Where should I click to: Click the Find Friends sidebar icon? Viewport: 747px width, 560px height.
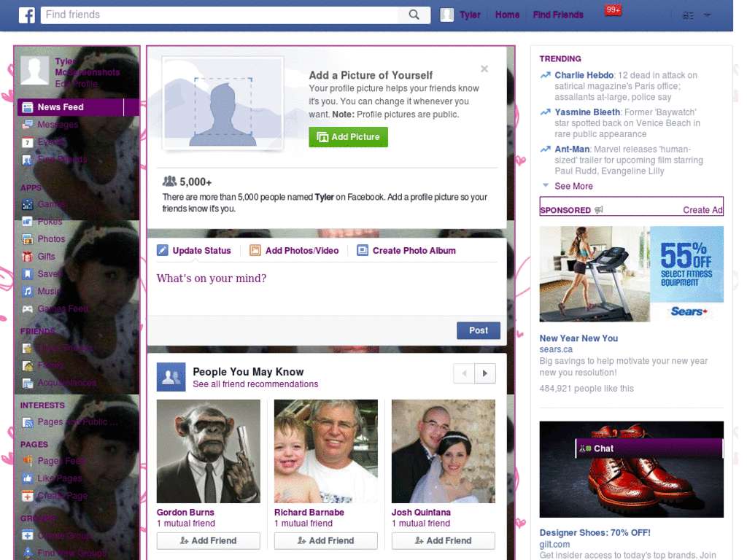point(27,160)
